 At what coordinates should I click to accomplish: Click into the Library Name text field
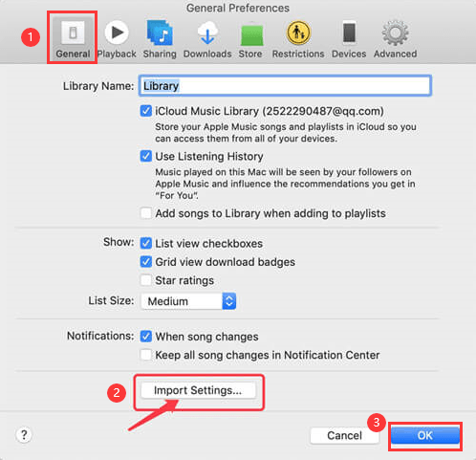click(285, 86)
